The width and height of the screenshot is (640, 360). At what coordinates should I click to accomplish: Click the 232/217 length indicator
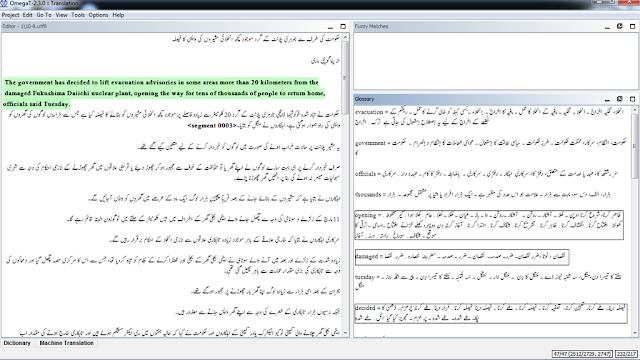[627, 354]
